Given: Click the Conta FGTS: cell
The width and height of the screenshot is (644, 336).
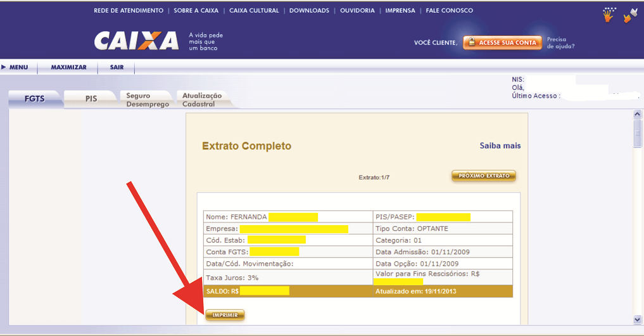Looking at the screenshot, I should pos(288,252).
